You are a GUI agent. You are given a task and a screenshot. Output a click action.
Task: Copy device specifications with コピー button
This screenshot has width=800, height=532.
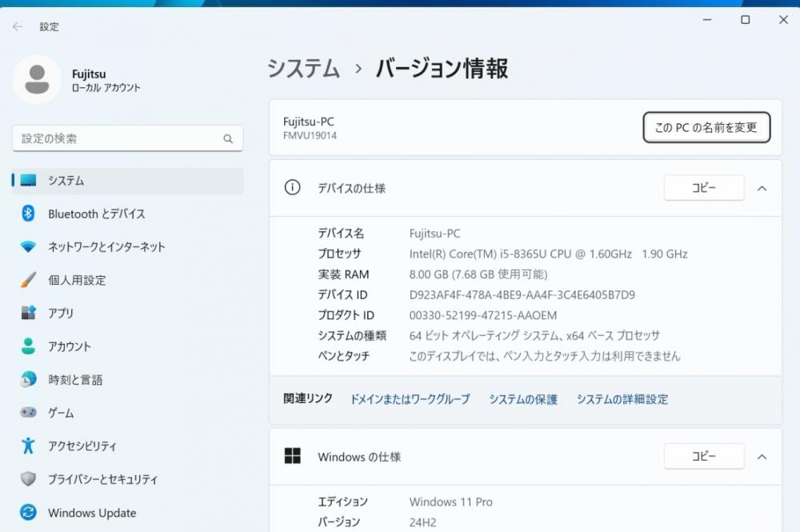click(703, 188)
